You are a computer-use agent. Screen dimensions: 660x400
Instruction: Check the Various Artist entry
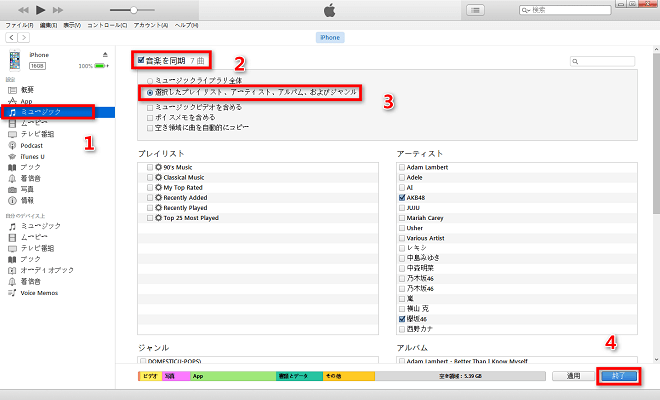[x=402, y=238]
